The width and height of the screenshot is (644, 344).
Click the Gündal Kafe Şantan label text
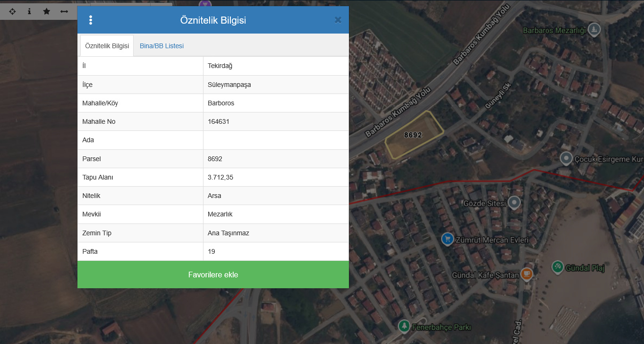(x=485, y=275)
